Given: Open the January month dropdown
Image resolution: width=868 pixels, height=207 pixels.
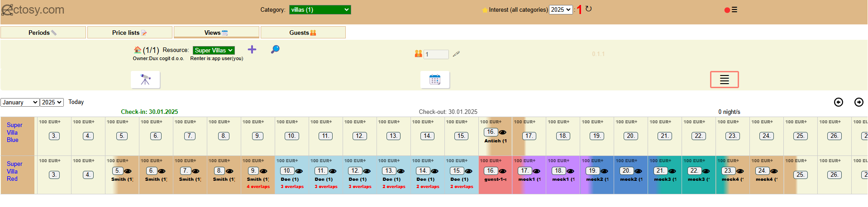Looking at the screenshot, I should tap(20, 103).
